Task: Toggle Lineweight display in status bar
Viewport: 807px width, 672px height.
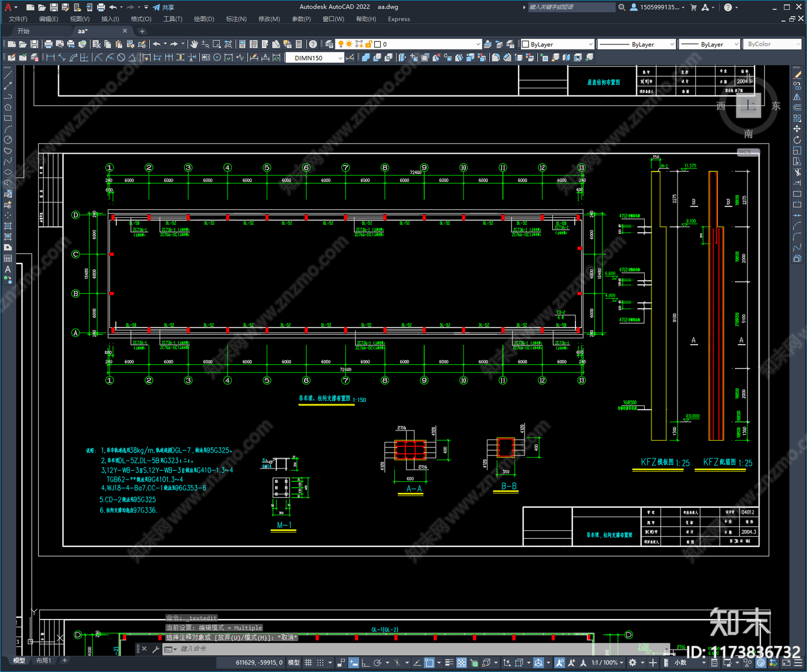Action: (x=449, y=662)
